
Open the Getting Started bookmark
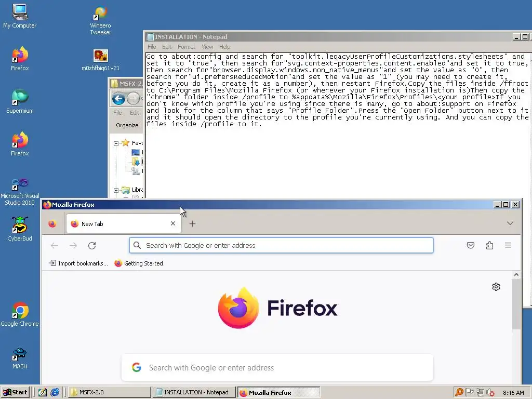tap(139, 263)
